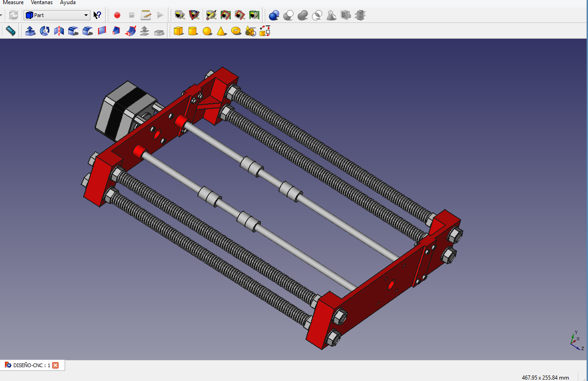Add a torus primitive
The height and width of the screenshot is (381, 588).
point(236,31)
